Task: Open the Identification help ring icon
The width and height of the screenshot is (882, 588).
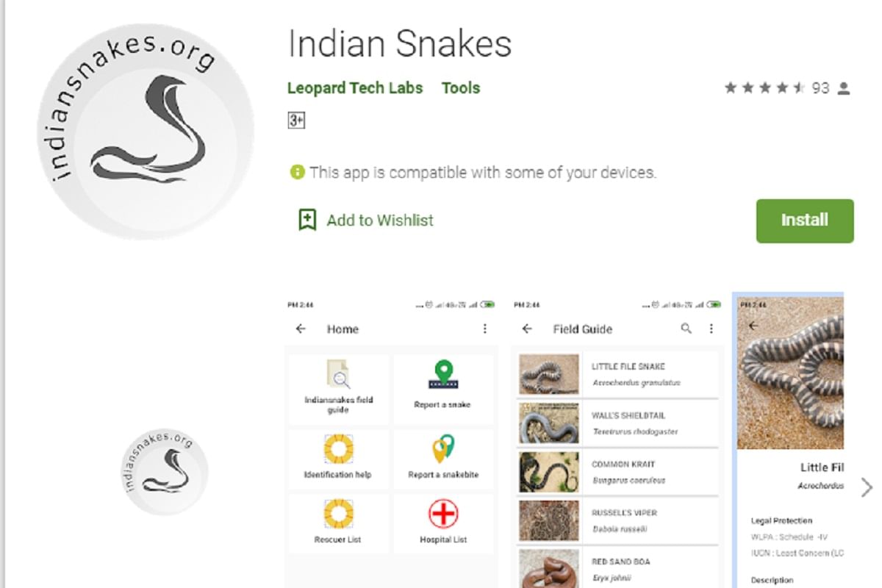Action: [339, 449]
